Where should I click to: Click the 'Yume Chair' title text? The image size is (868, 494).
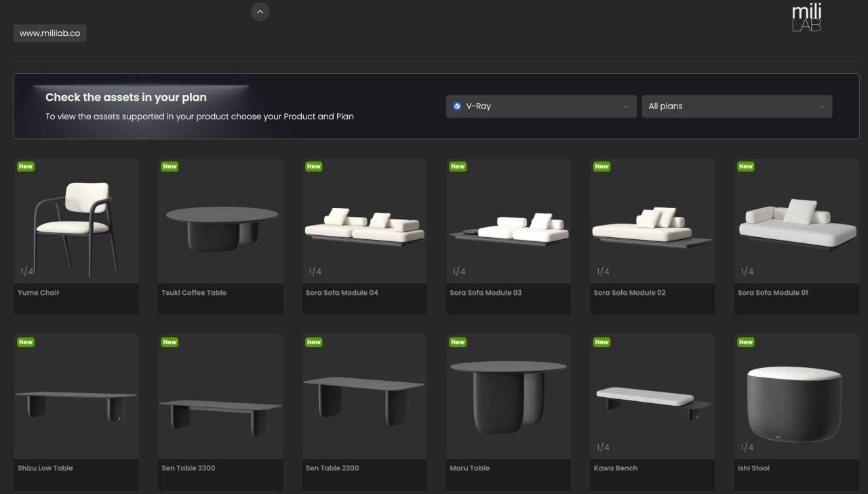(39, 293)
